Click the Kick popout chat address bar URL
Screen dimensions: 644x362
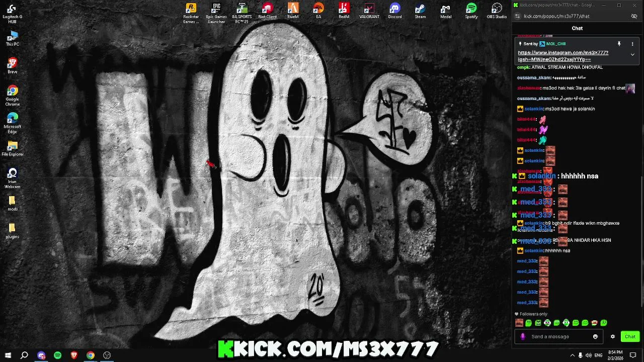556,16
